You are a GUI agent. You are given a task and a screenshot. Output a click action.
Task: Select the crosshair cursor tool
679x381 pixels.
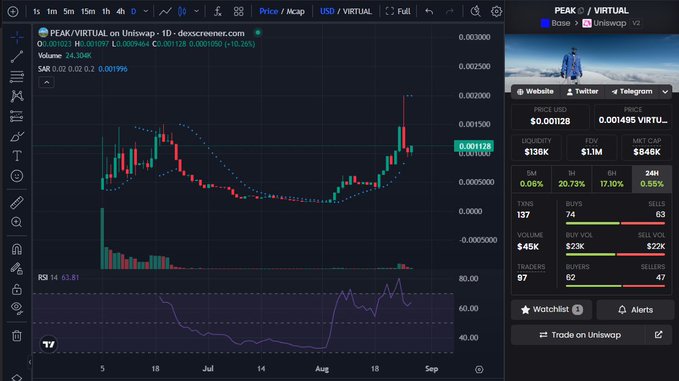[17, 38]
